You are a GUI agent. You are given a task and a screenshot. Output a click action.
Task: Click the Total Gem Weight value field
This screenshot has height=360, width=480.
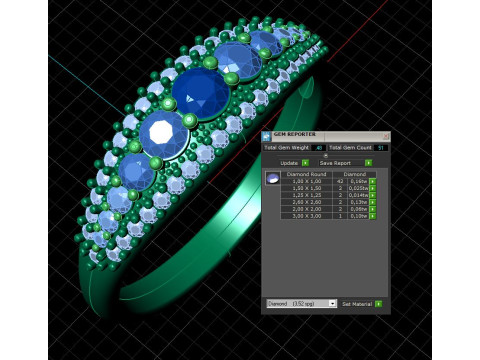[x=319, y=148]
